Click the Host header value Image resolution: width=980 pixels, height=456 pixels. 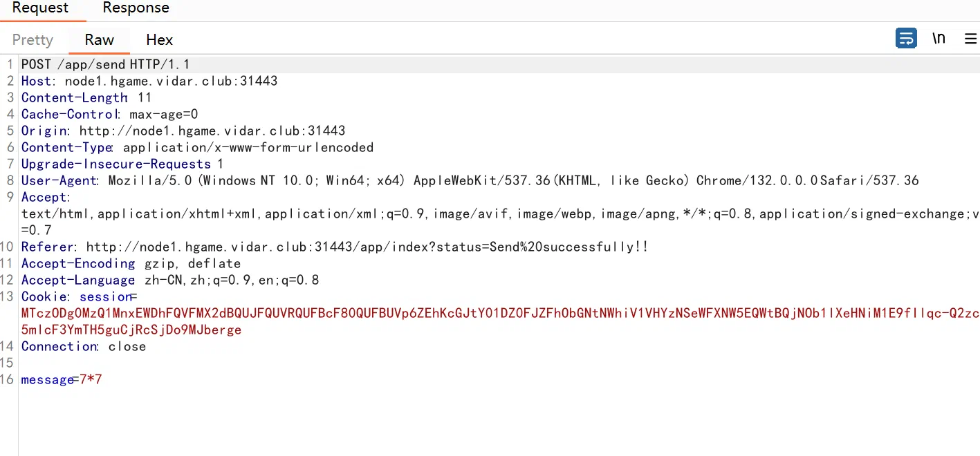(x=172, y=81)
